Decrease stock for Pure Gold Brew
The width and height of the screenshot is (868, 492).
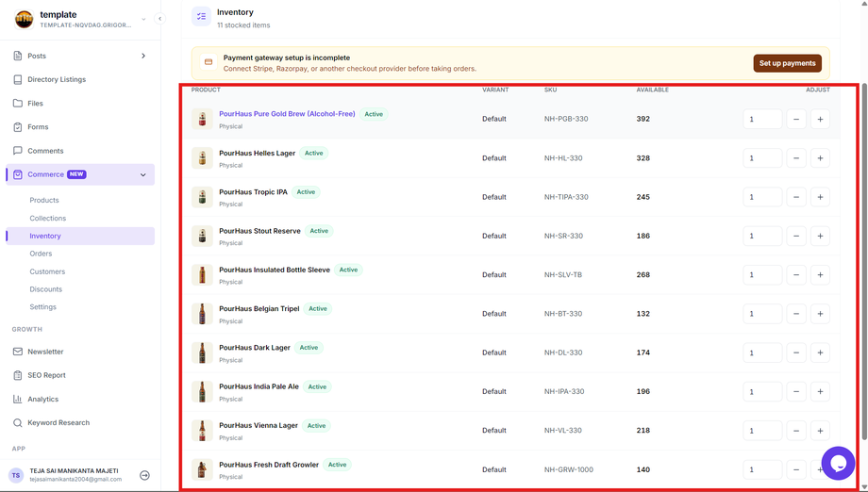click(x=796, y=120)
